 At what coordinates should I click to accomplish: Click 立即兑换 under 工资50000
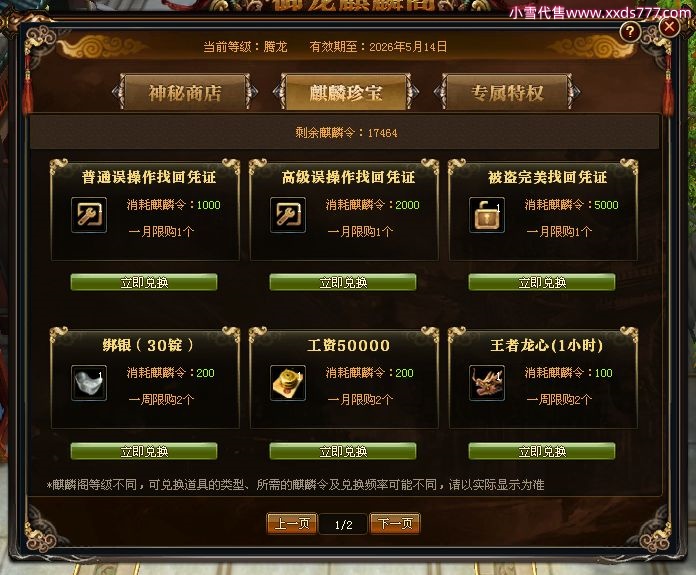(x=343, y=451)
